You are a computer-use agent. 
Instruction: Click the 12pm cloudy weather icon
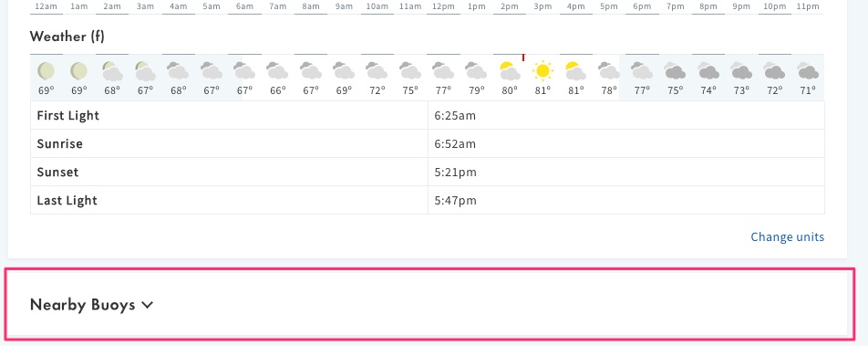point(443,71)
